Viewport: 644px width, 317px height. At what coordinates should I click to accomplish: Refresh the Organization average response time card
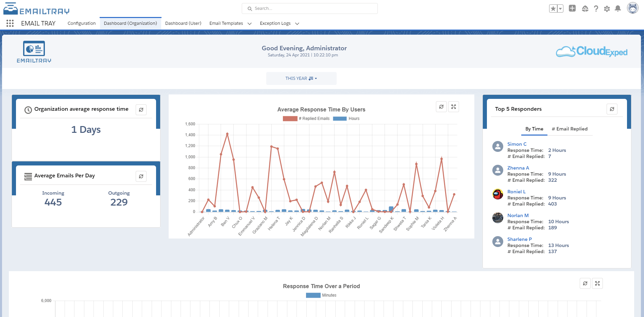141,109
